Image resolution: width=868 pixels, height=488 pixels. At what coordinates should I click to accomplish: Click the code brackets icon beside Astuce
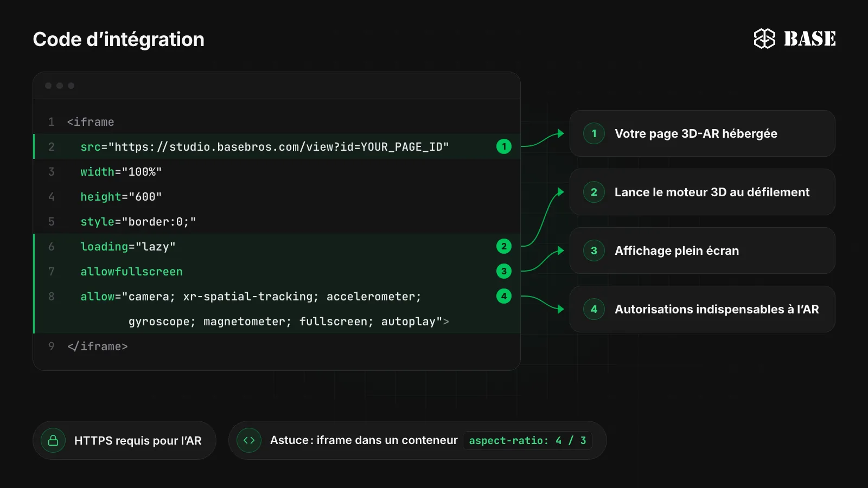click(249, 440)
